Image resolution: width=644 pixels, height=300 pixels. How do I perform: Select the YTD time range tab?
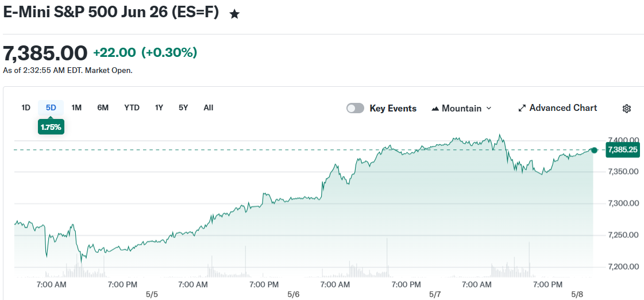[132, 107]
